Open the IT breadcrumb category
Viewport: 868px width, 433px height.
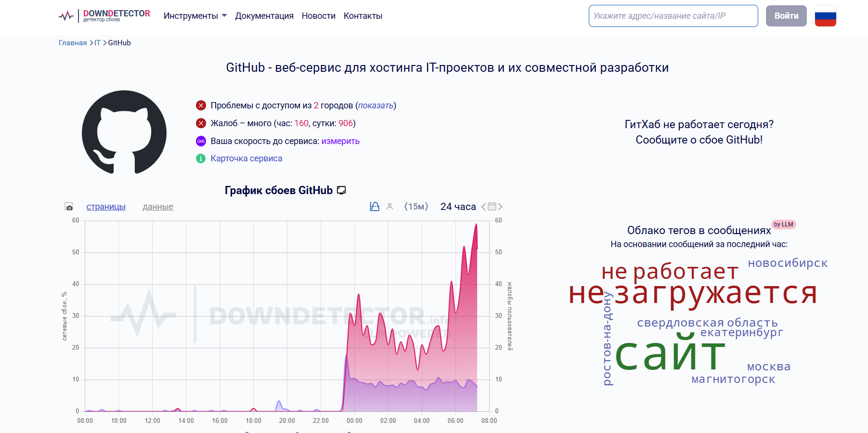98,43
